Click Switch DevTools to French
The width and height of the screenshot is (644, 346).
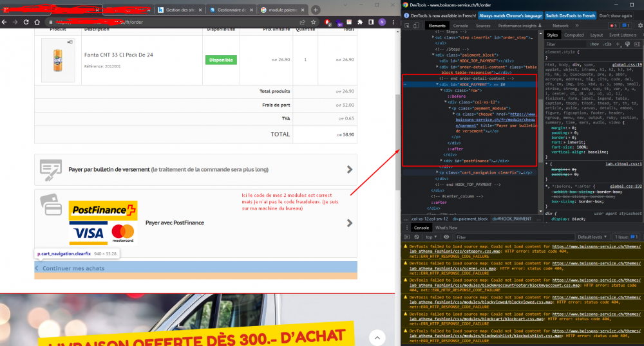pos(570,15)
